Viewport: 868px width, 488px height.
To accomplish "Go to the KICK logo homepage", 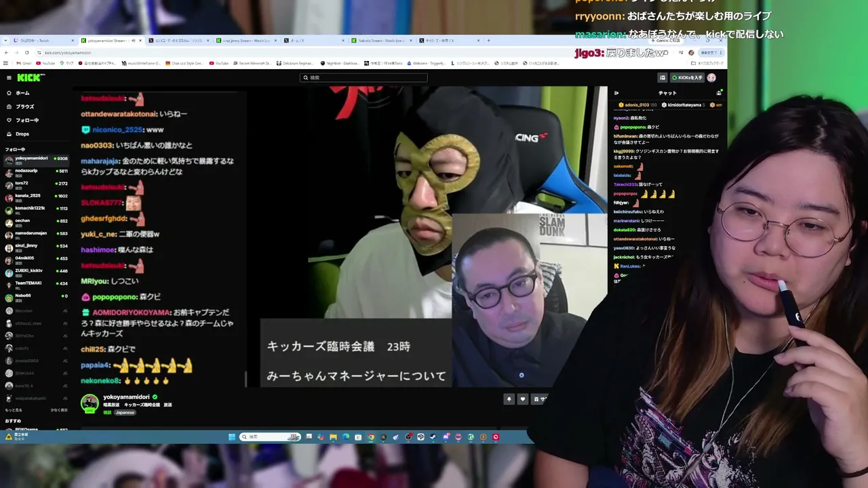I will tap(30, 78).
